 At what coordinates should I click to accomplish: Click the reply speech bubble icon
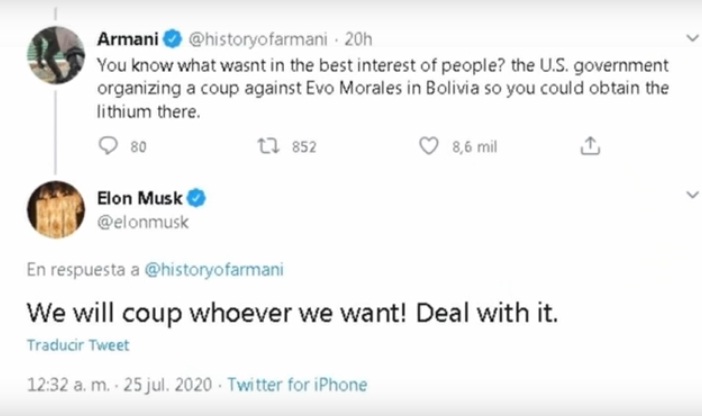click(x=110, y=147)
